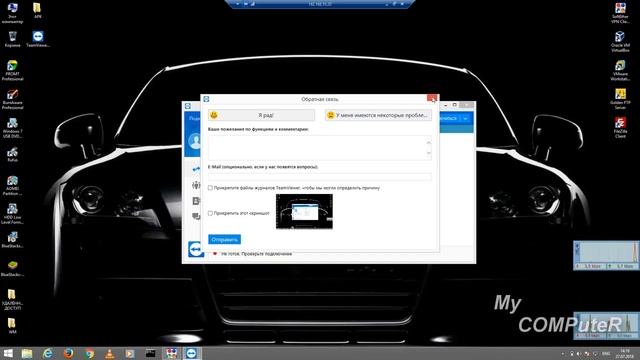Select the Rufus desktop icon
The width and height of the screenshot is (640, 360).
pyautogui.click(x=12, y=155)
